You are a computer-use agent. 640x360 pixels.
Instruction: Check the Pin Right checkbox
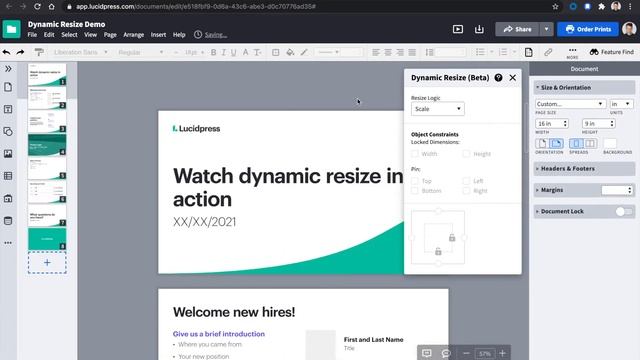(x=466, y=191)
